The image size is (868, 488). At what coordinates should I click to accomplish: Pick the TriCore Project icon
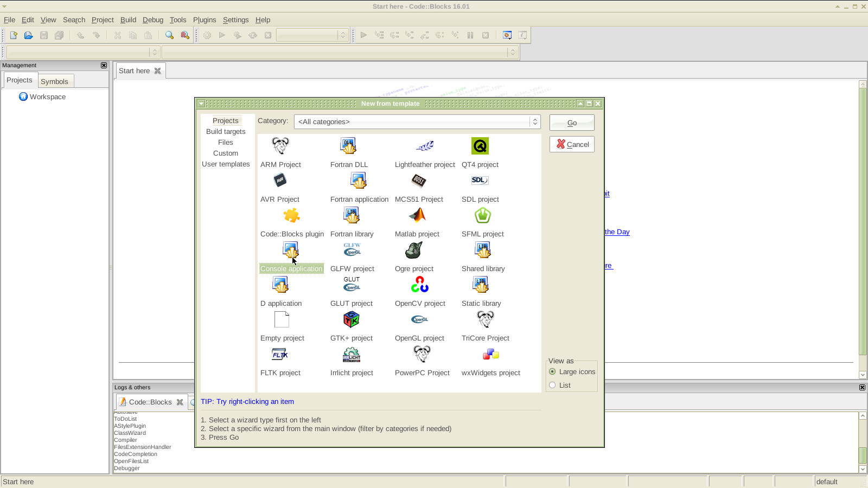pyautogui.click(x=486, y=319)
